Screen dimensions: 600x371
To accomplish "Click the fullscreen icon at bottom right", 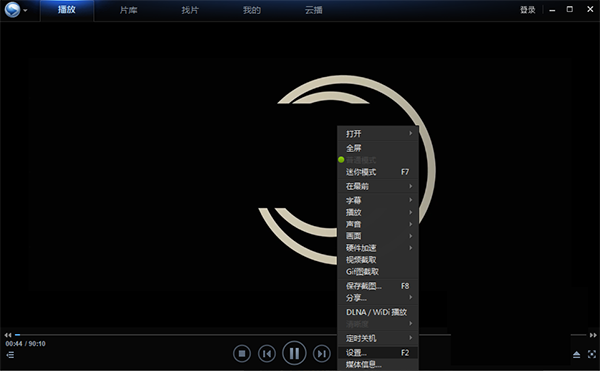I will [x=592, y=354].
